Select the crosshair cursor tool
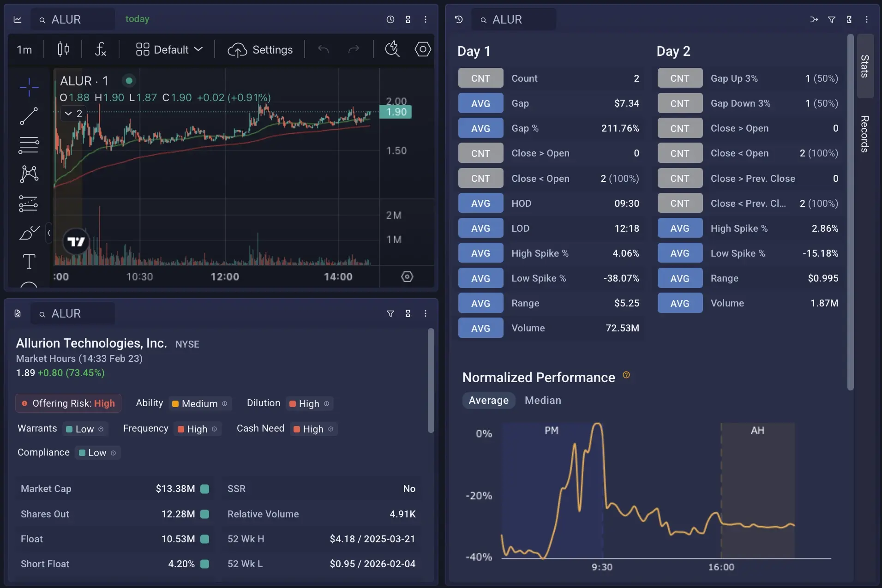 pos(29,86)
